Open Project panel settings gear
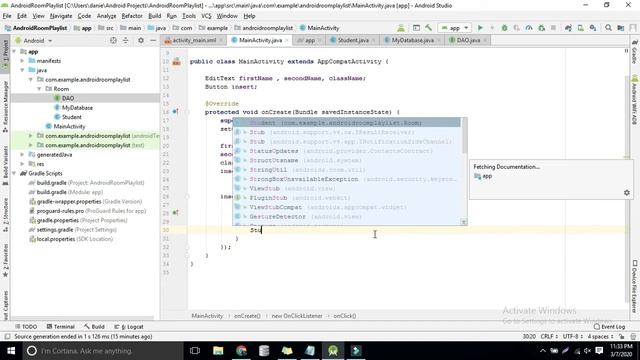Viewport: 640px width, 360px height. (141, 40)
